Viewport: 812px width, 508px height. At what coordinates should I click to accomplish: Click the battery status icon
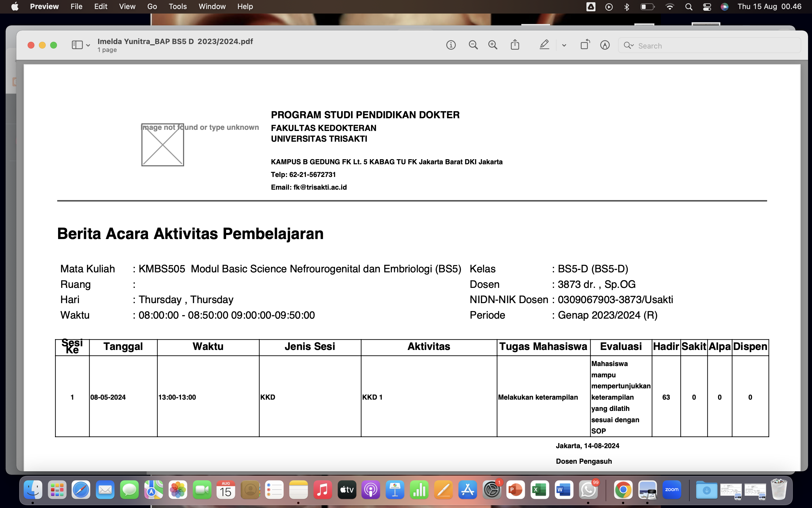point(647,7)
